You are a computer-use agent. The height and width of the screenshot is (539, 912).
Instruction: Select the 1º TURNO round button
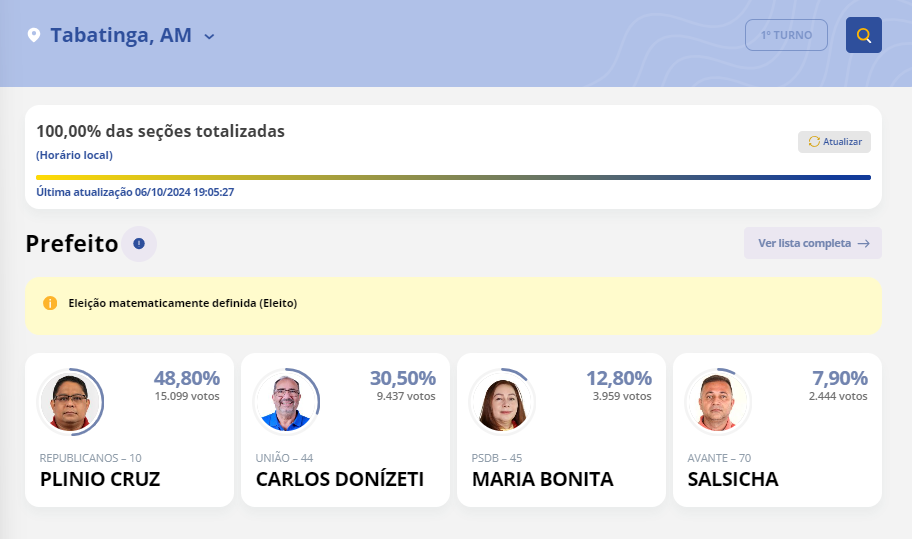coord(786,35)
